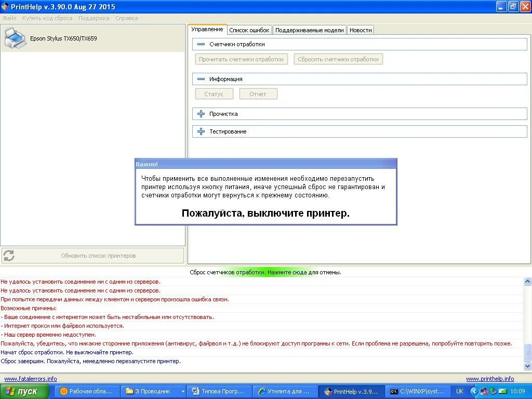The width and height of the screenshot is (532, 399).
Task: Open the Файл menu
Action: 9,18
